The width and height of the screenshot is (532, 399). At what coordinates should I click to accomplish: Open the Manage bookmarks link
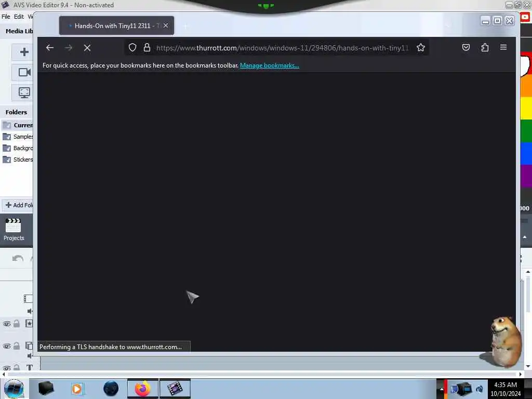270,65
